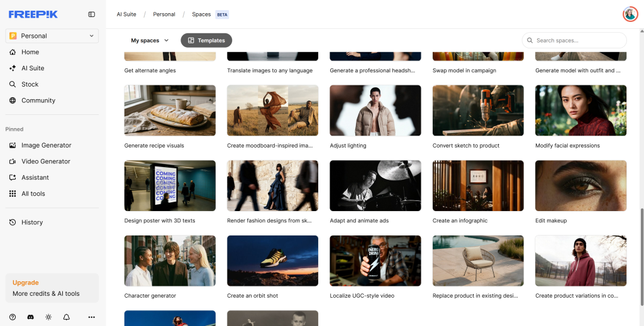This screenshot has height=326, width=644.
Task: Open Convert sketch to product thumbnail
Action: (x=478, y=111)
